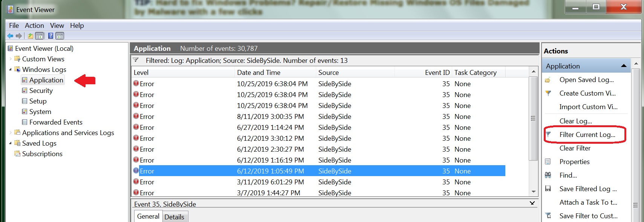Click the Properties icon in Actions pane
Viewport: 644px width, 222px height.
pyautogui.click(x=548, y=162)
